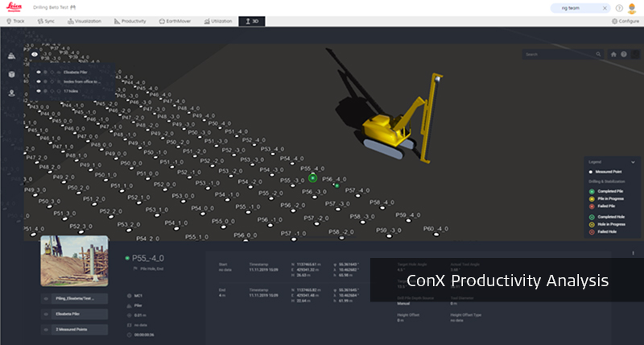
Task: Toggle visibility of 17 holes layer
Action: coord(39,91)
